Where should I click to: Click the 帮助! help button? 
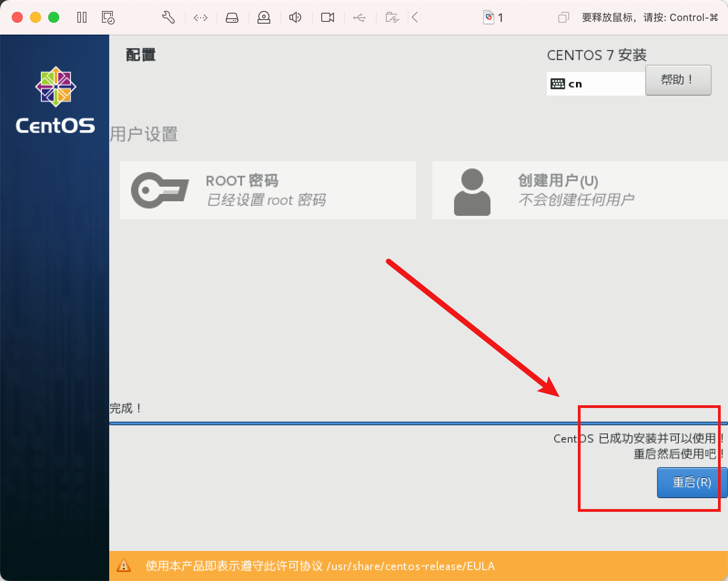(678, 80)
